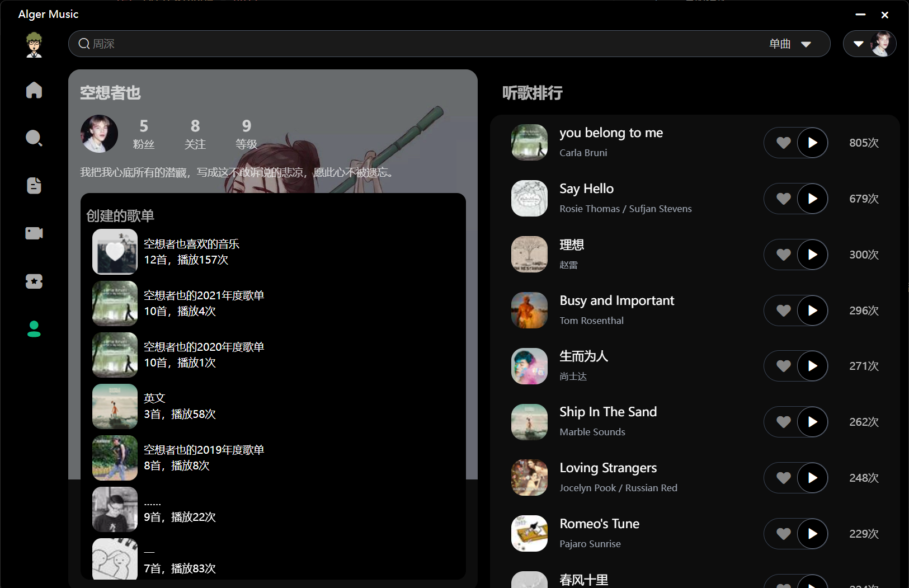
Task: Open the playlist/document section in sidebar
Action: 34,185
